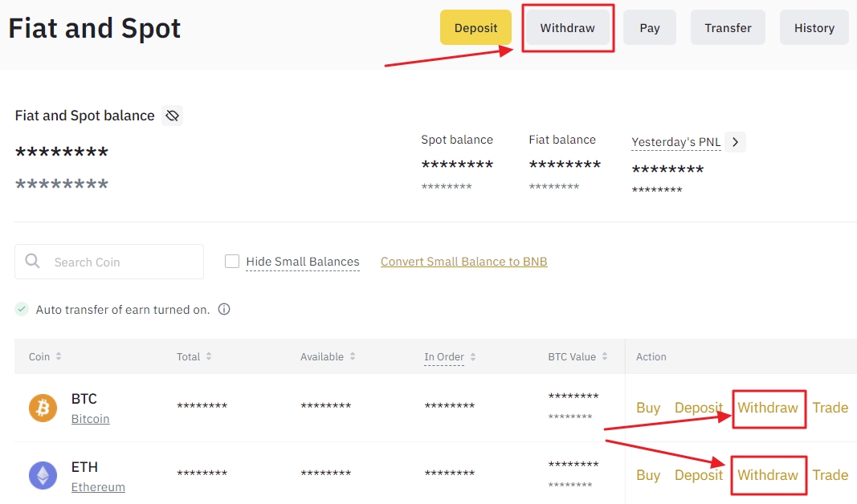Click Trade in the ETH row
The height and width of the screenshot is (504, 857).
pyautogui.click(x=830, y=475)
